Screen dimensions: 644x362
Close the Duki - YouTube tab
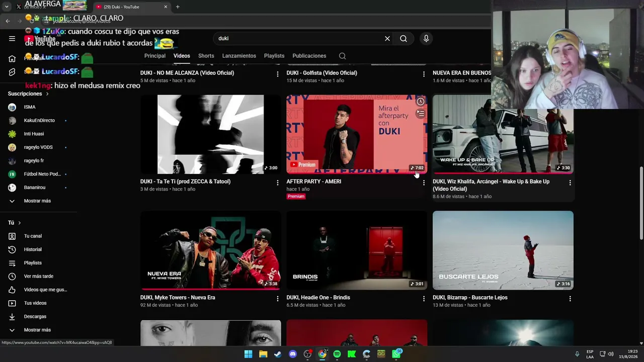(166, 7)
